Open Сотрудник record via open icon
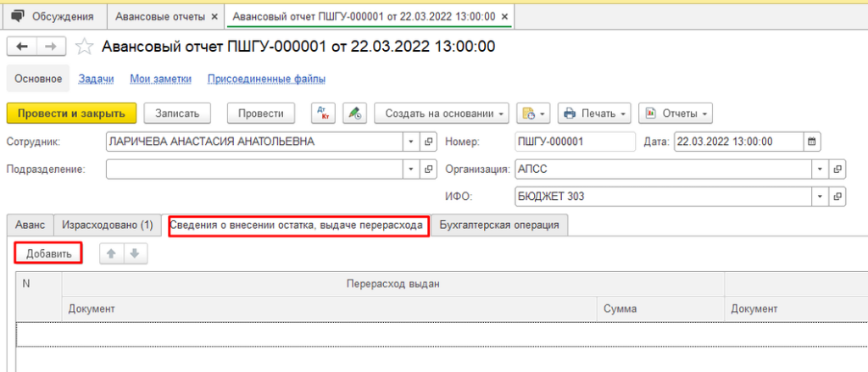Image resolution: width=868 pixels, height=372 pixels. (429, 142)
